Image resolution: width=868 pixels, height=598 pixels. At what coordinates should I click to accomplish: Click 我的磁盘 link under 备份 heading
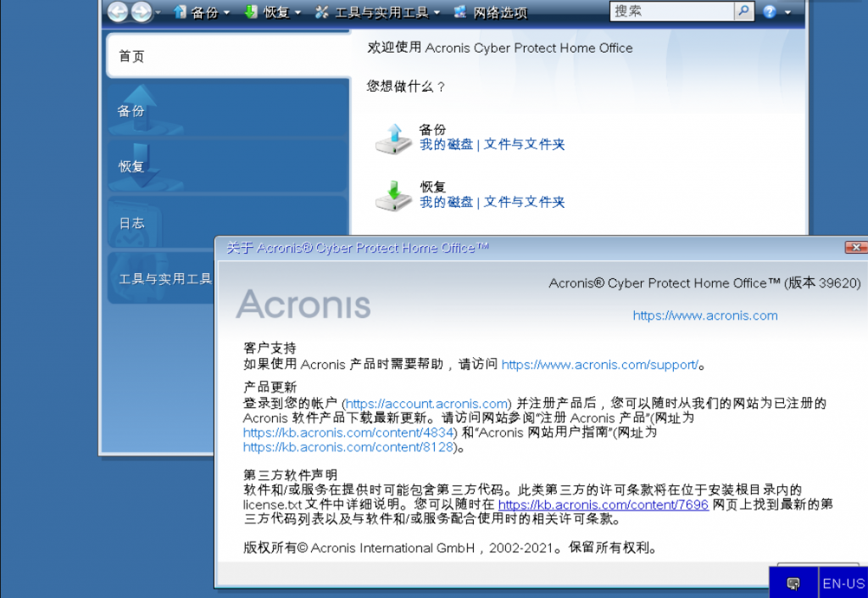446,145
